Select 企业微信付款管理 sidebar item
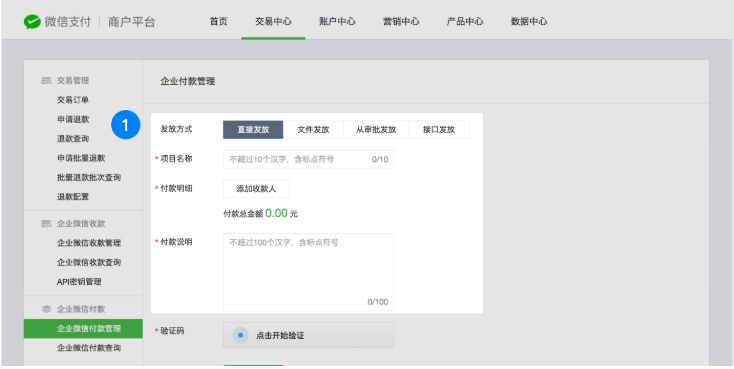Viewport: 734px width, 369px height. click(x=83, y=329)
